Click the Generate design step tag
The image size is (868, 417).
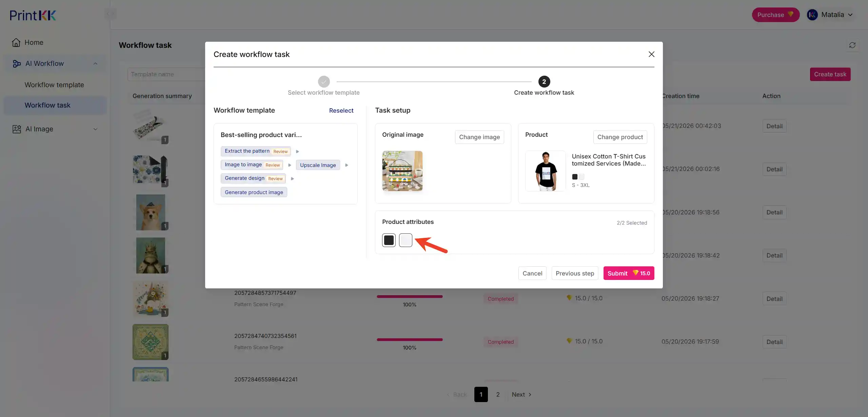(253, 178)
